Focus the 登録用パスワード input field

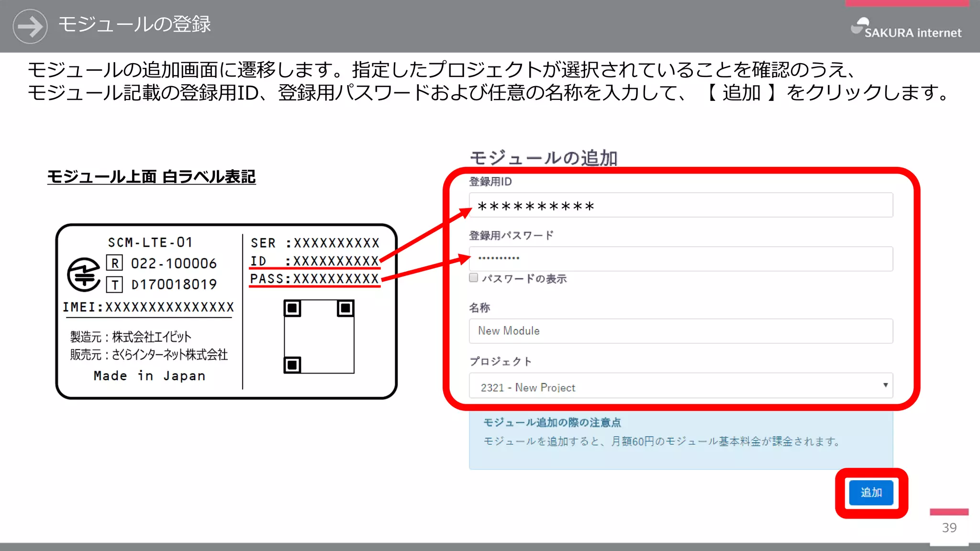[x=681, y=259]
